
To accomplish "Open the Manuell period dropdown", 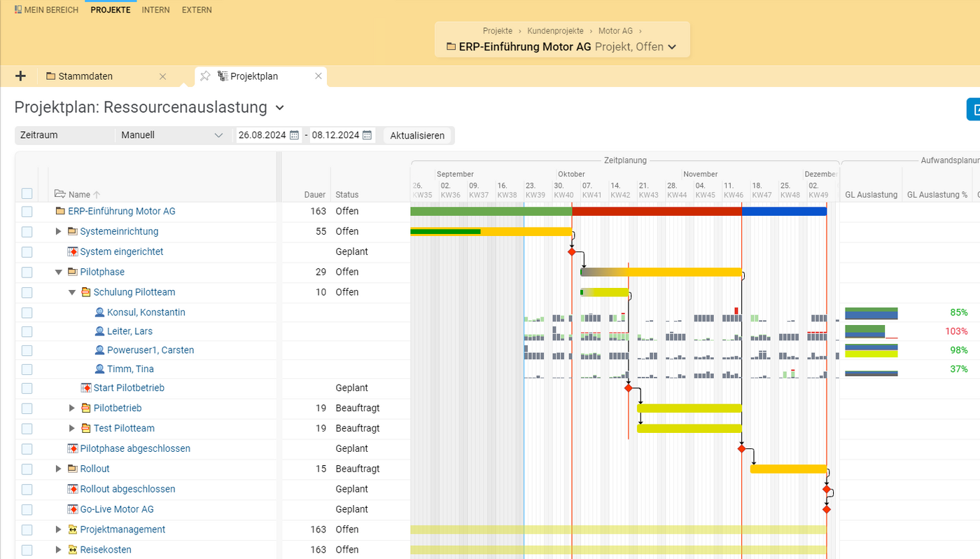I will tap(172, 135).
